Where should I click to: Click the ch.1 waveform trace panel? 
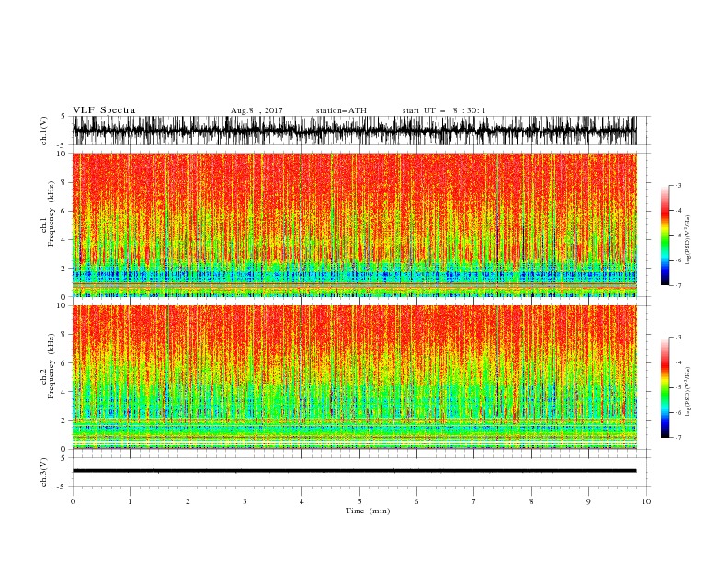(x=354, y=131)
